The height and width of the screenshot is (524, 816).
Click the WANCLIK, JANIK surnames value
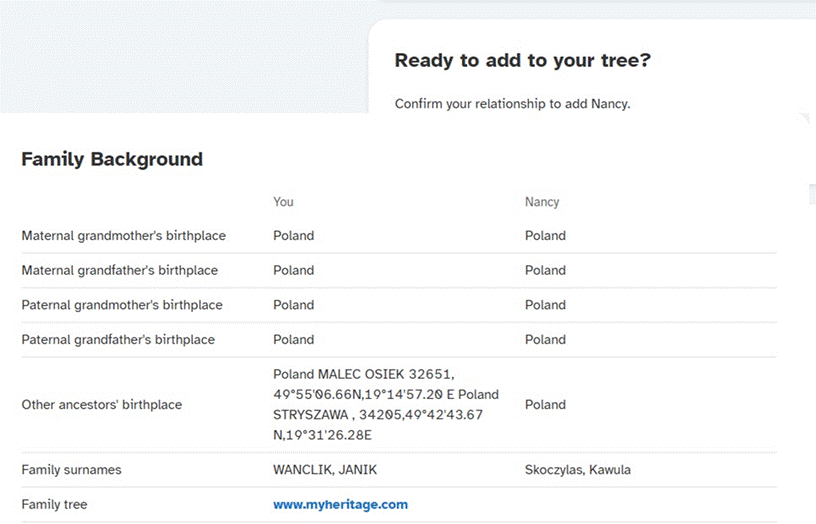(x=325, y=469)
